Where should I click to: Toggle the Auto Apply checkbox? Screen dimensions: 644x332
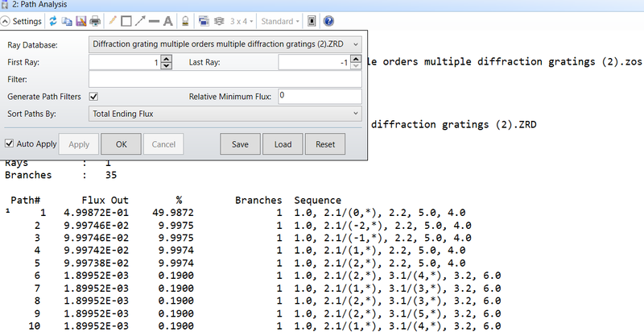(x=10, y=144)
